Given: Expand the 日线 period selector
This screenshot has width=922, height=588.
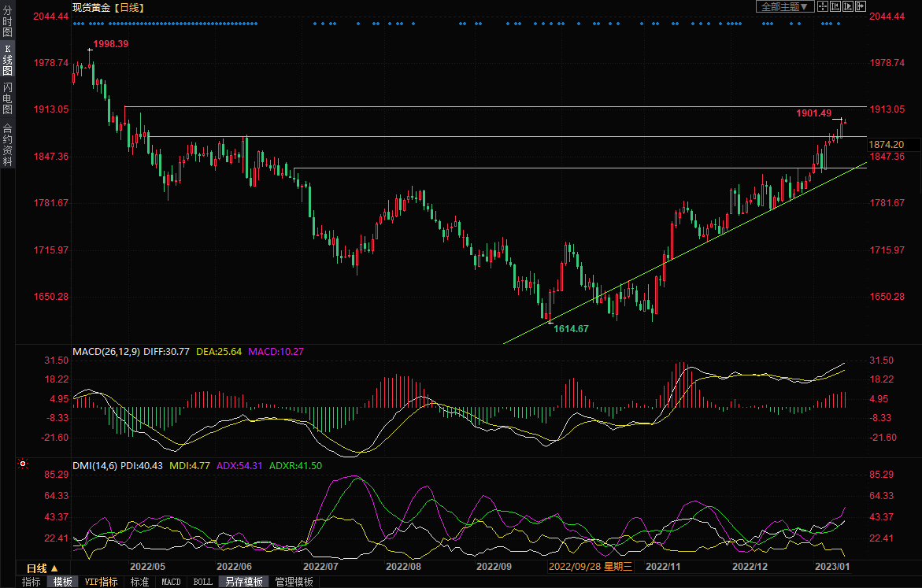Looking at the screenshot, I should [42, 568].
